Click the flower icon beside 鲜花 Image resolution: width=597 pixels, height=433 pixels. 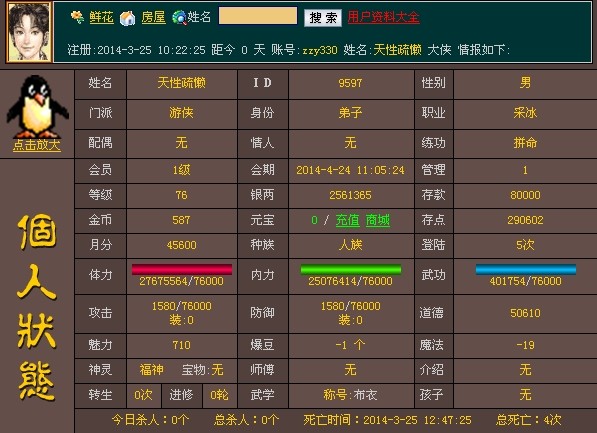coord(78,17)
